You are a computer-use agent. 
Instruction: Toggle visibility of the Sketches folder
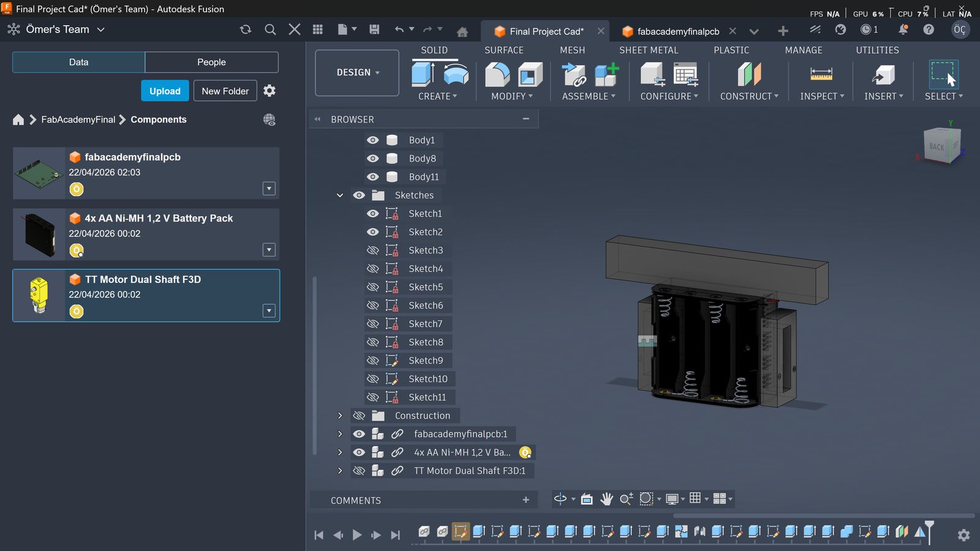(359, 195)
